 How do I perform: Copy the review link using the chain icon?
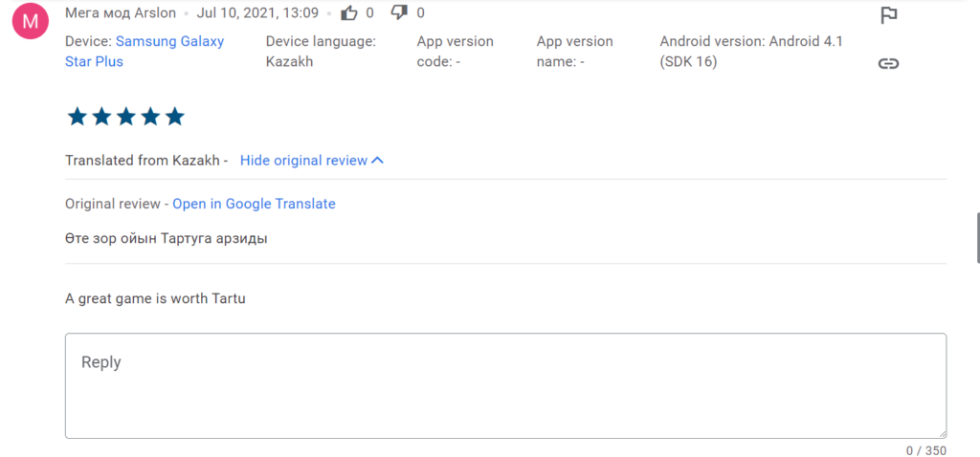coord(888,64)
